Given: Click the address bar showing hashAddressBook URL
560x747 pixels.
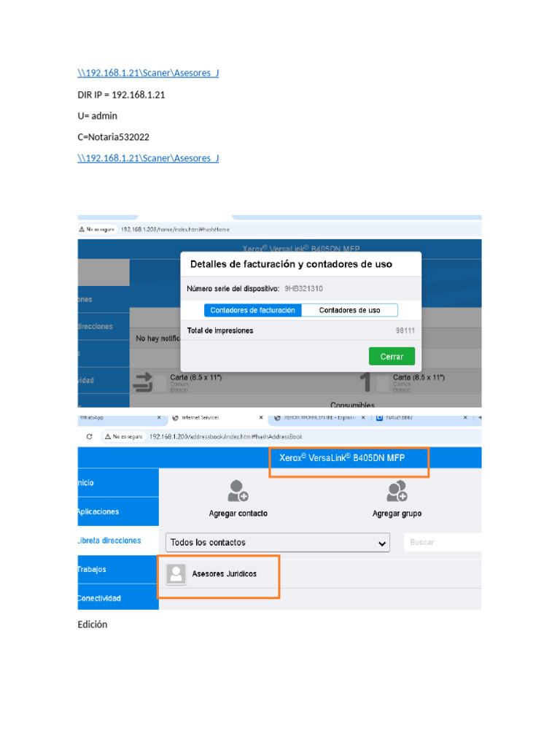Looking at the screenshot, I should pos(226,436).
